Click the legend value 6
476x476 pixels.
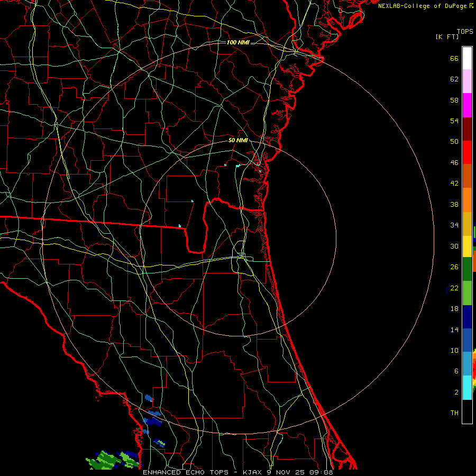pos(456,371)
